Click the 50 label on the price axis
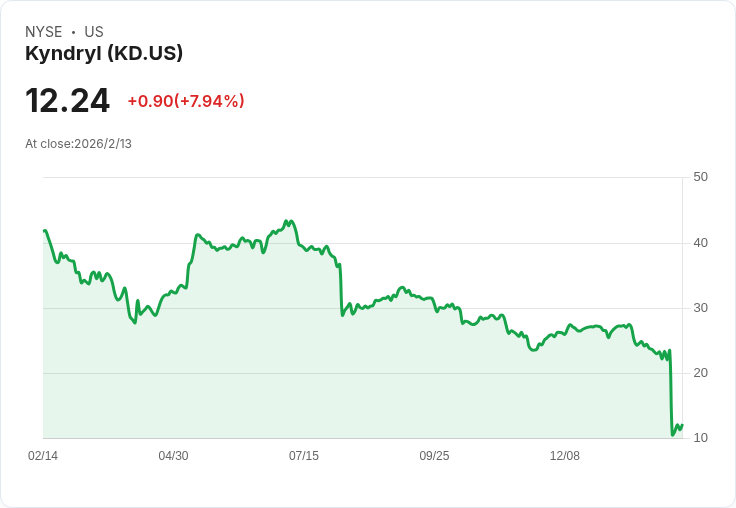The height and width of the screenshot is (508, 736). click(700, 177)
